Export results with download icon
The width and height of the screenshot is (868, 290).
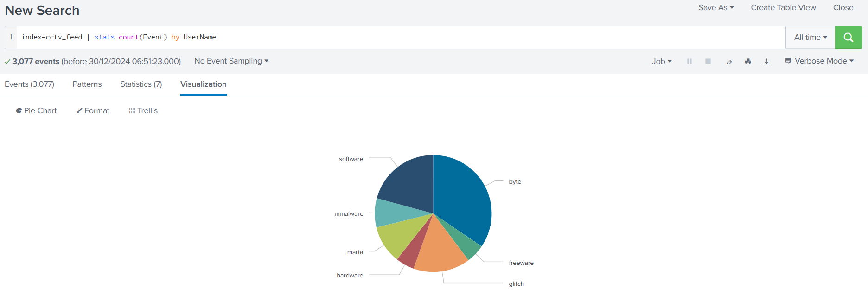point(766,62)
